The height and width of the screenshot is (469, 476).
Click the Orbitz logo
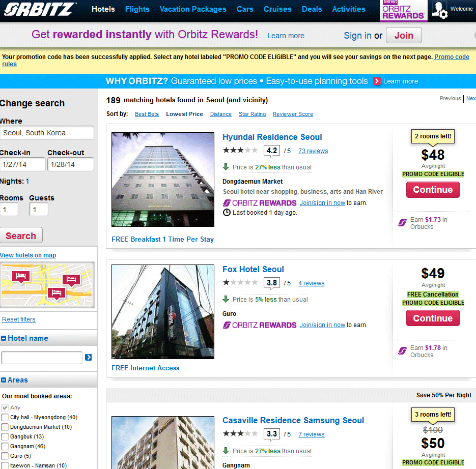[x=40, y=9]
